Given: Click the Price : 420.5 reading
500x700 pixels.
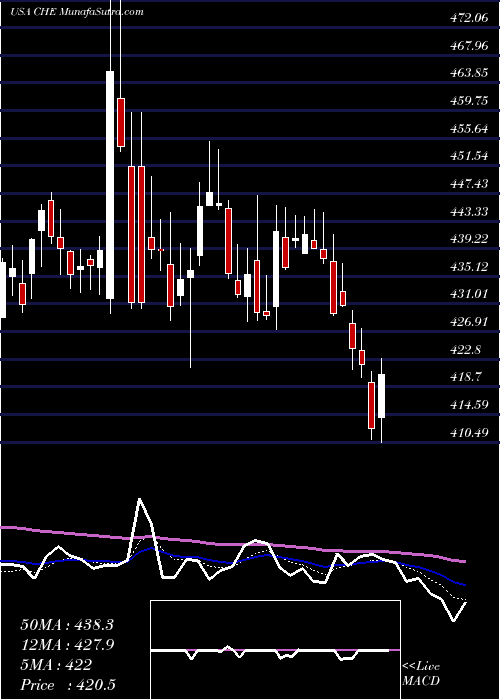Looking at the screenshot, I should (68, 685).
